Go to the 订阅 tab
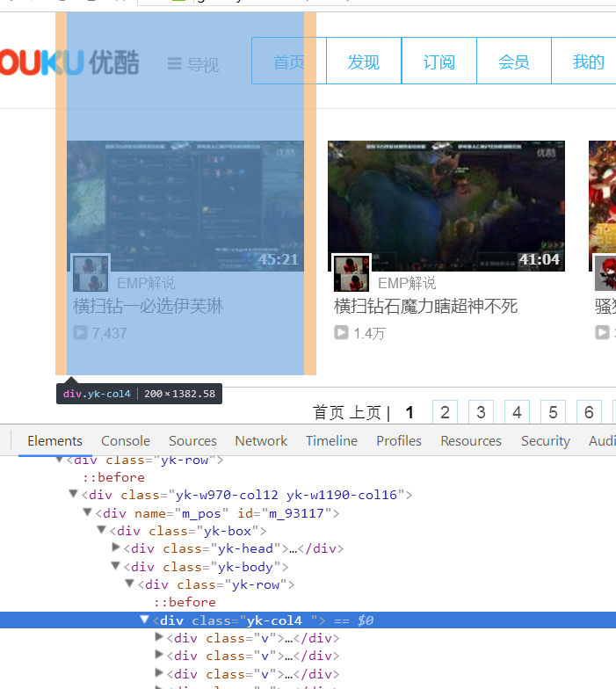 (439, 62)
